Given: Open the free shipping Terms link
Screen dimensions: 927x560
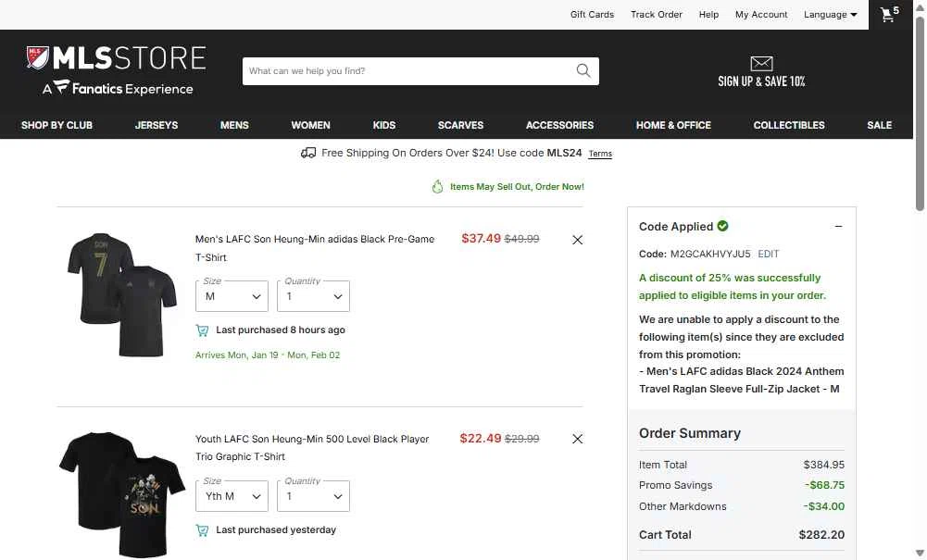Looking at the screenshot, I should (x=600, y=154).
